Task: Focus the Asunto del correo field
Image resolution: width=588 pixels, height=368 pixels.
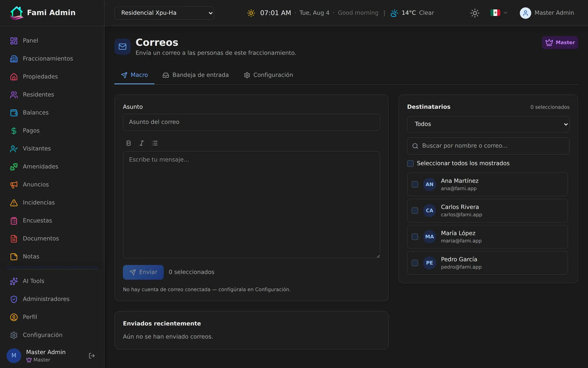Action: (251, 122)
